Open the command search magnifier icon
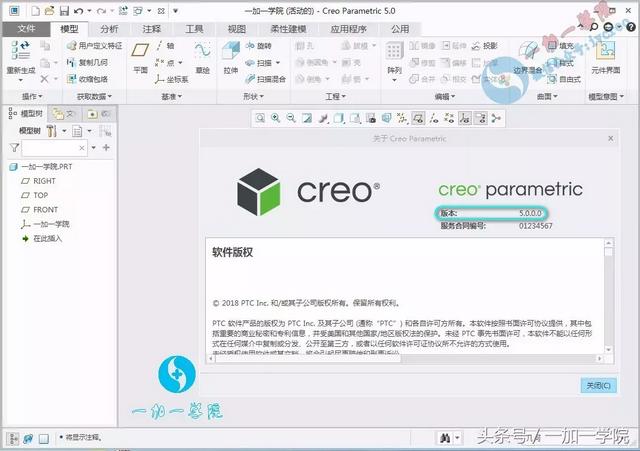640x451 pixels. click(594, 27)
